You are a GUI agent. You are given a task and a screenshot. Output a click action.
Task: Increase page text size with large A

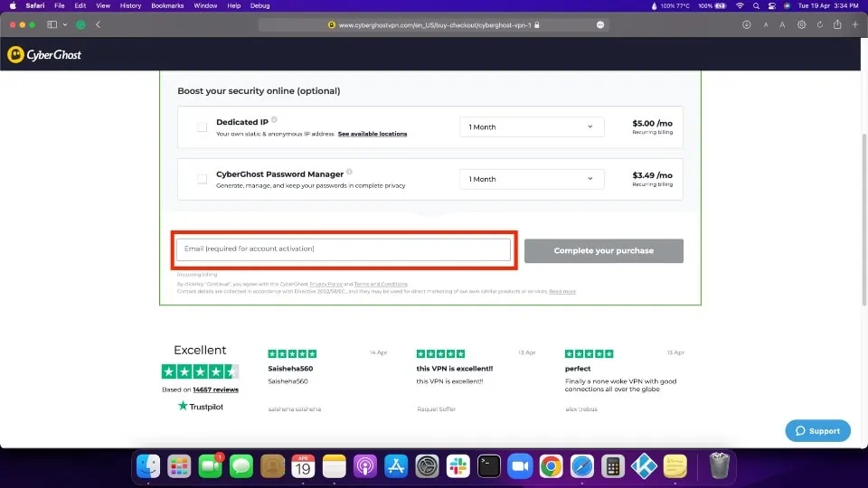tap(782, 24)
